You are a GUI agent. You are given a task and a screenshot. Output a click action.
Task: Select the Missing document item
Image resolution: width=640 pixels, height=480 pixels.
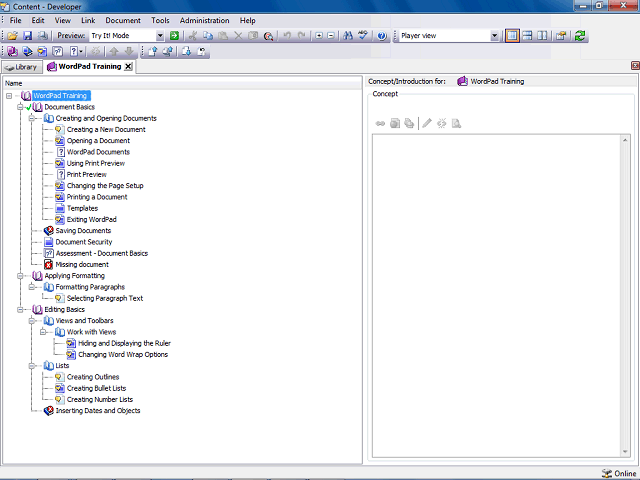pos(82,264)
